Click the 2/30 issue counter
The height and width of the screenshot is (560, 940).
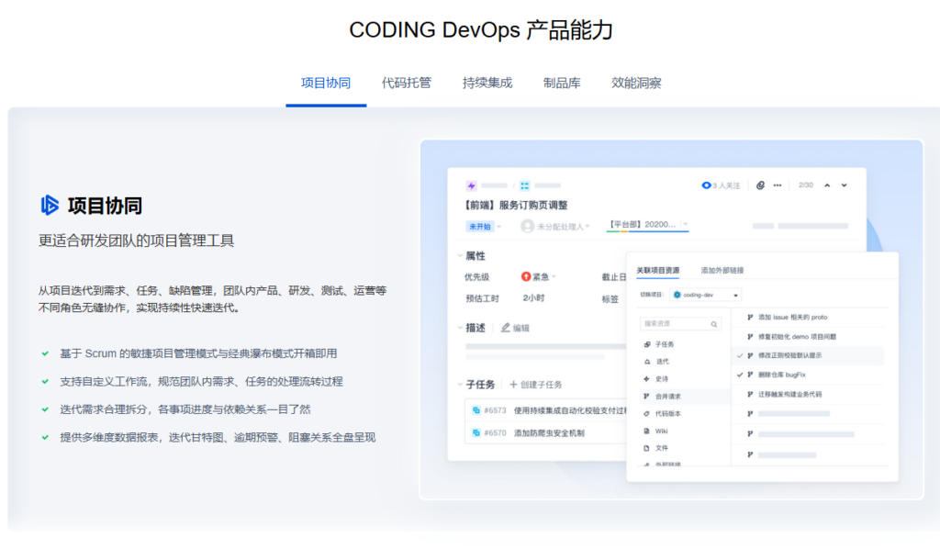click(x=806, y=185)
